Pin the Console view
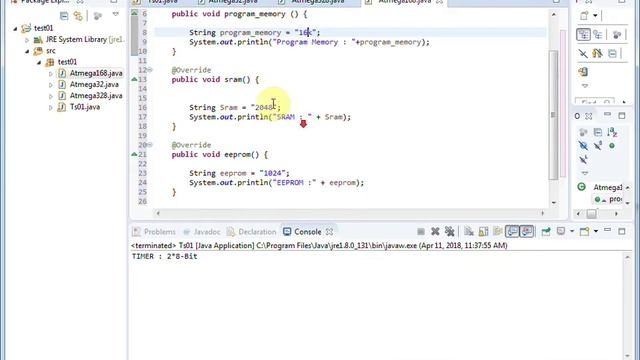Screen dimensions: 640x360 (546, 231)
